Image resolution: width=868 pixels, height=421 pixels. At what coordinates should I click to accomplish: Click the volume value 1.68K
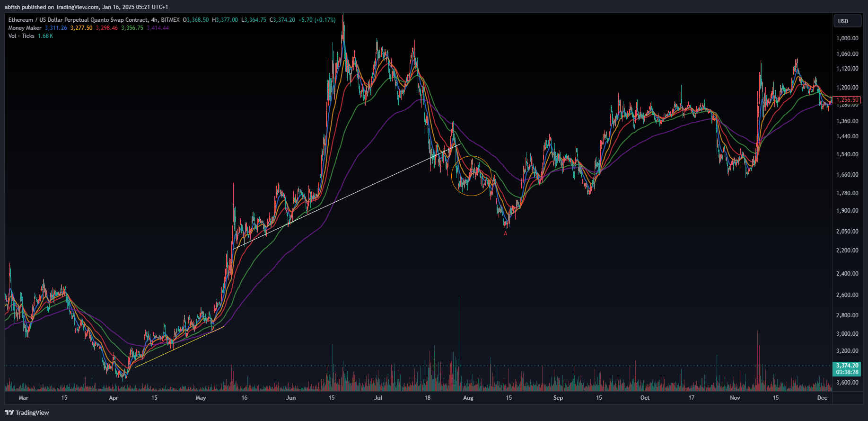pyautogui.click(x=45, y=36)
